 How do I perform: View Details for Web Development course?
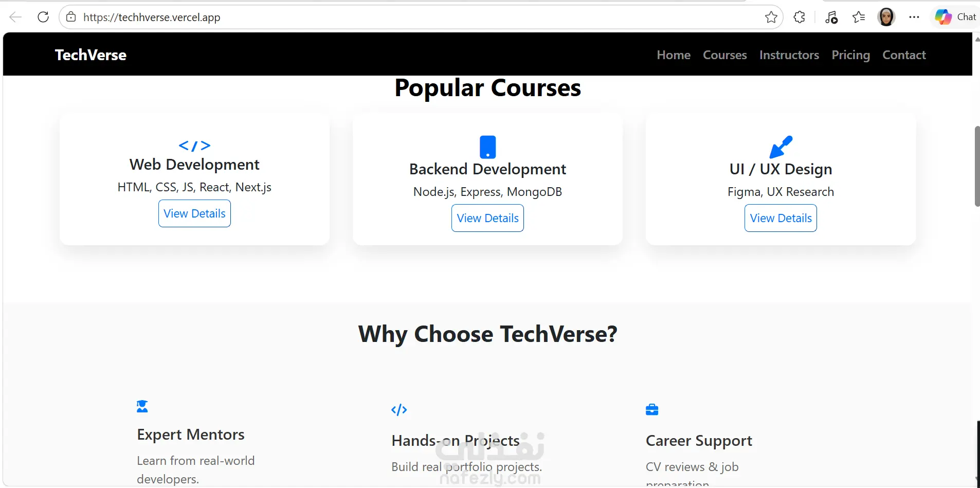(x=194, y=213)
